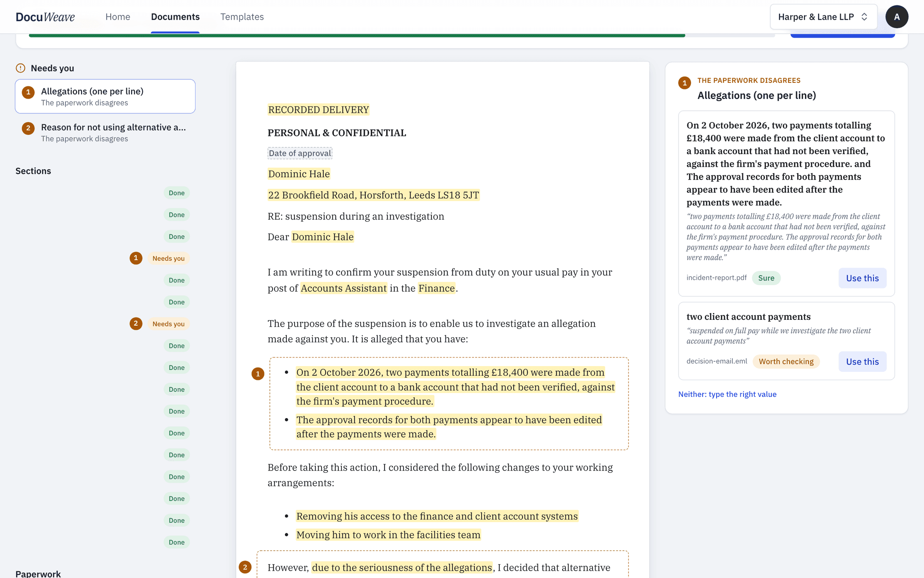
Task: Open the Harper & Lane LLP organization switcher
Action: tap(824, 17)
